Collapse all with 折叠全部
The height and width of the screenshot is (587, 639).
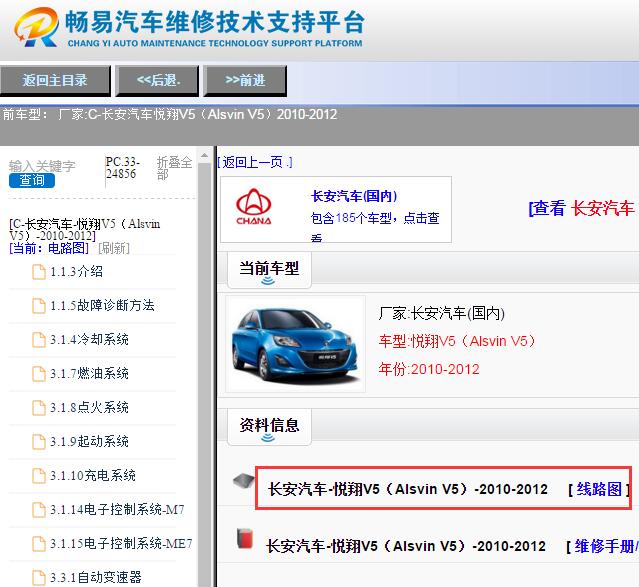pos(174,168)
